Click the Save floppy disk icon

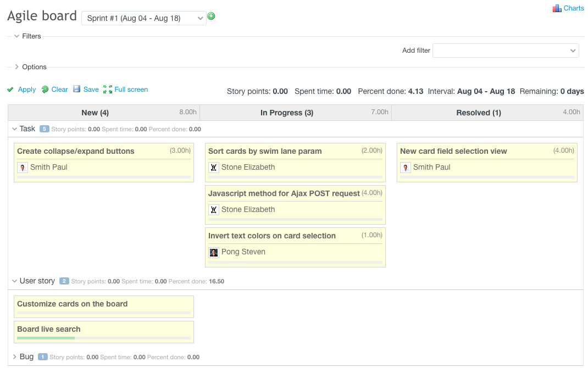(x=77, y=90)
